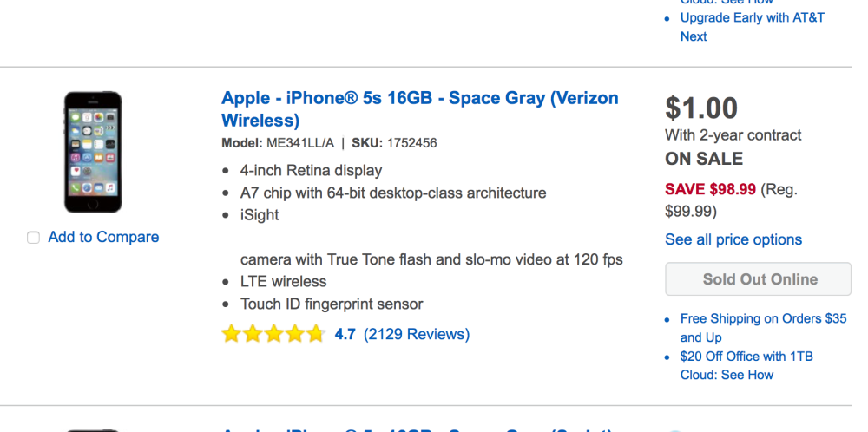Click the Touch ID fingerprint sensor bullet

coord(332,304)
